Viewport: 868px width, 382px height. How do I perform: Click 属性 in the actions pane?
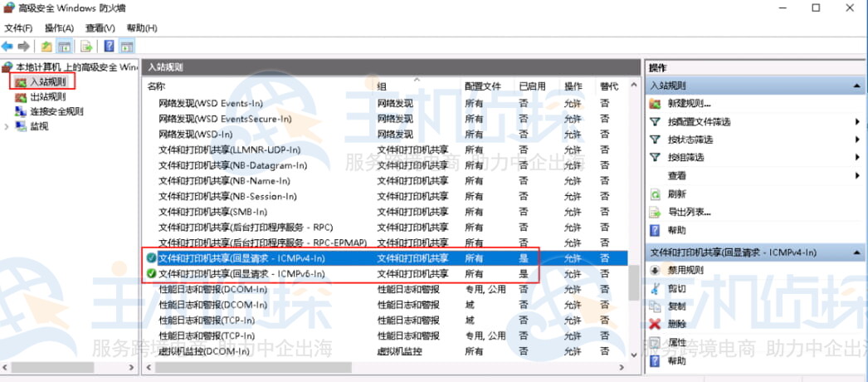point(677,342)
